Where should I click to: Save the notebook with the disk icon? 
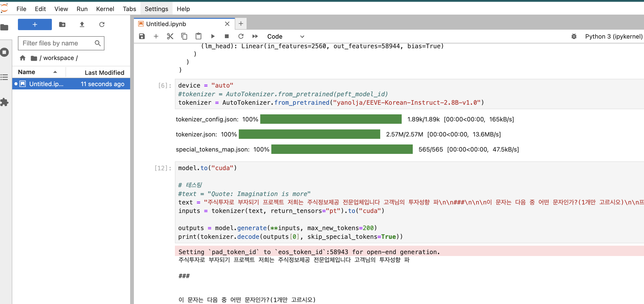(x=142, y=36)
